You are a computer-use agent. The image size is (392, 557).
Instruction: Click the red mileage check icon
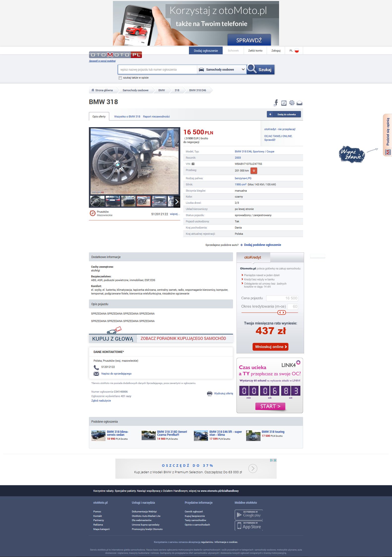254,171
